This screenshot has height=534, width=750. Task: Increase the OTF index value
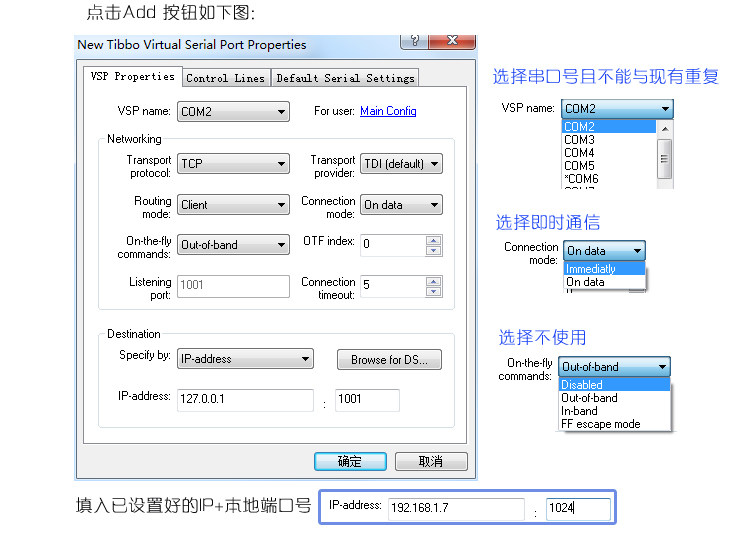click(433, 240)
